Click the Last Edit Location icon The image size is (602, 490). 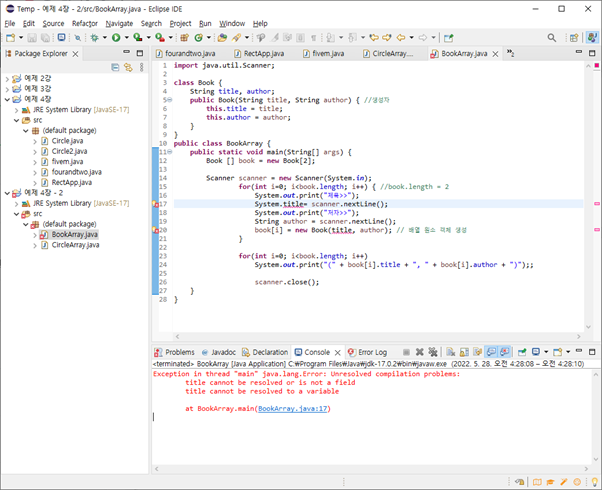tap(374, 38)
